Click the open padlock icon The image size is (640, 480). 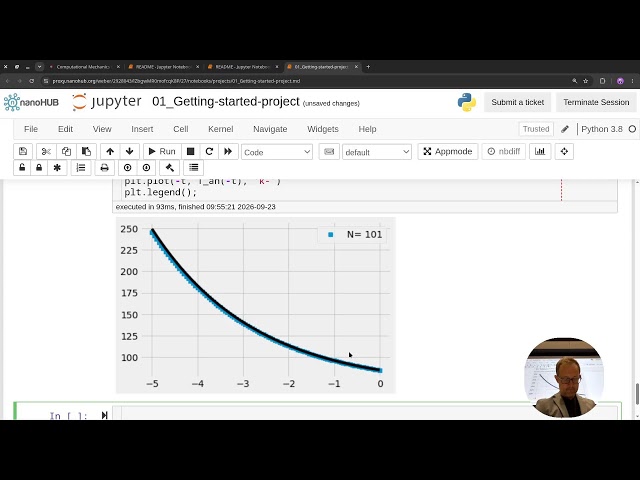[x=22, y=167]
